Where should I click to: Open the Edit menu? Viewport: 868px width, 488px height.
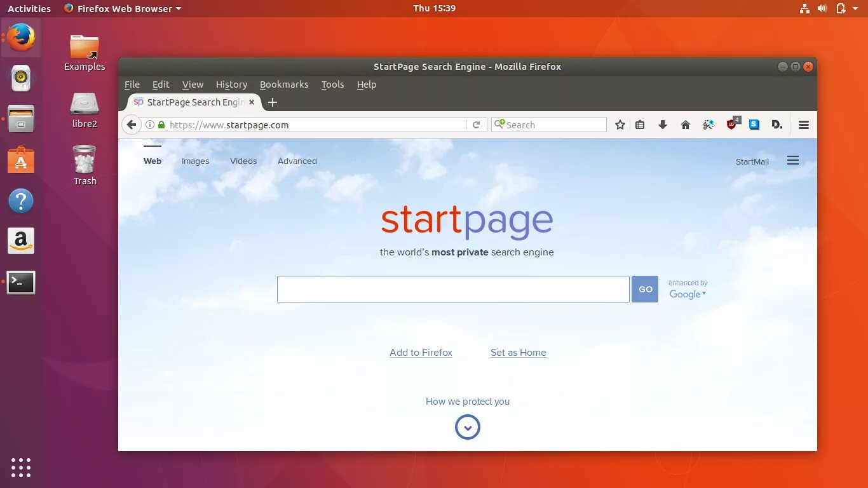tap(161, 85)
